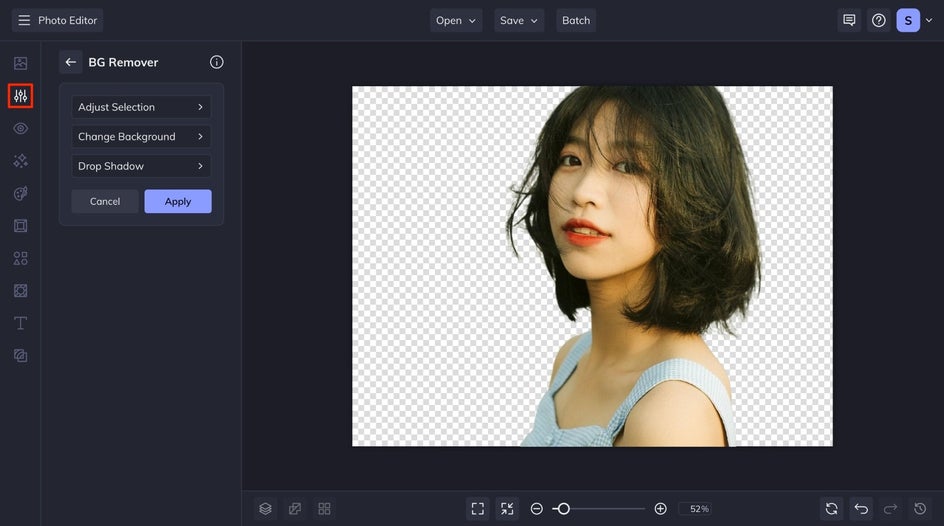Apply the background removal
The width and height of the screenshot is (944, 526).
[x=178, y=201]
